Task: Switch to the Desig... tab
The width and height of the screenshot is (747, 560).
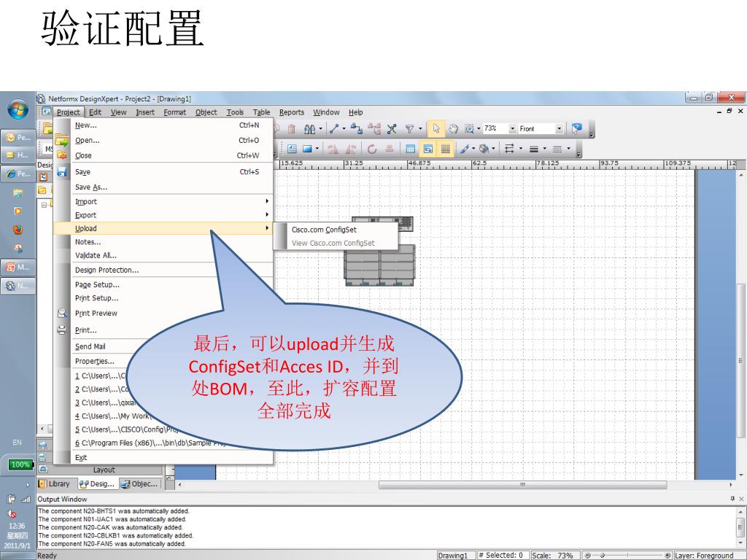Action: [98, 484]
